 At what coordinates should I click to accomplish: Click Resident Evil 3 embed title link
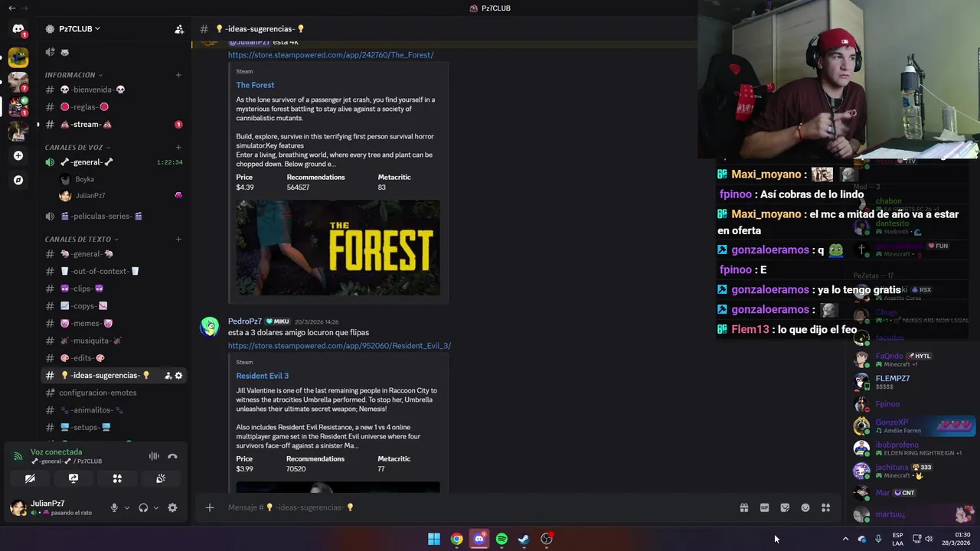point(262,376)
